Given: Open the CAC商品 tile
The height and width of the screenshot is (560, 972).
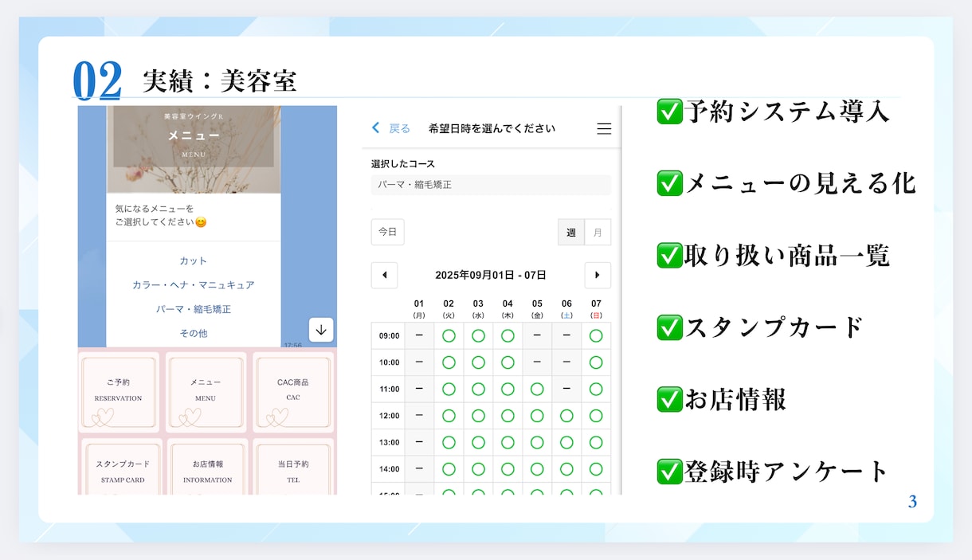Looking at the screenshot, I should [293, 392].
